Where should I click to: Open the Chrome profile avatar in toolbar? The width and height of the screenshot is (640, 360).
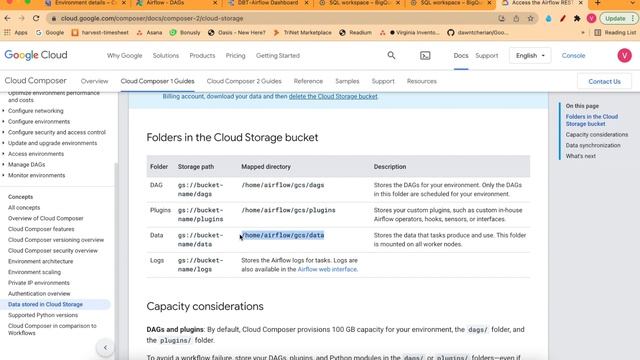coord(591,18)
